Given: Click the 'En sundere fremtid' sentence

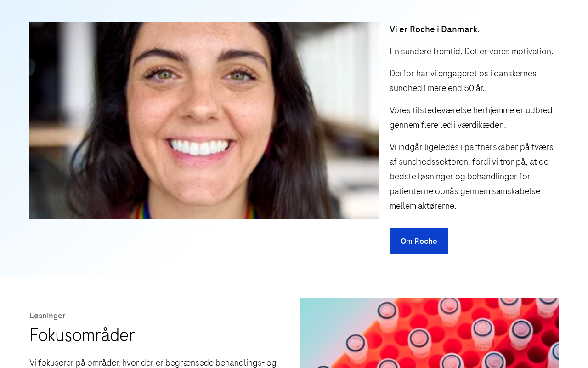Looking at the screenshot, I should 471,52.
